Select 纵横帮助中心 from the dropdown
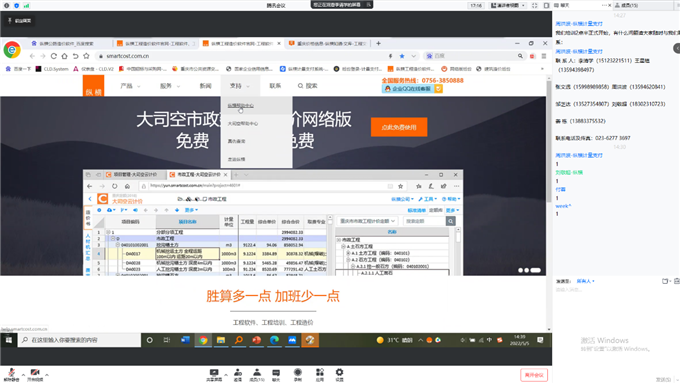 pos(241,105)
